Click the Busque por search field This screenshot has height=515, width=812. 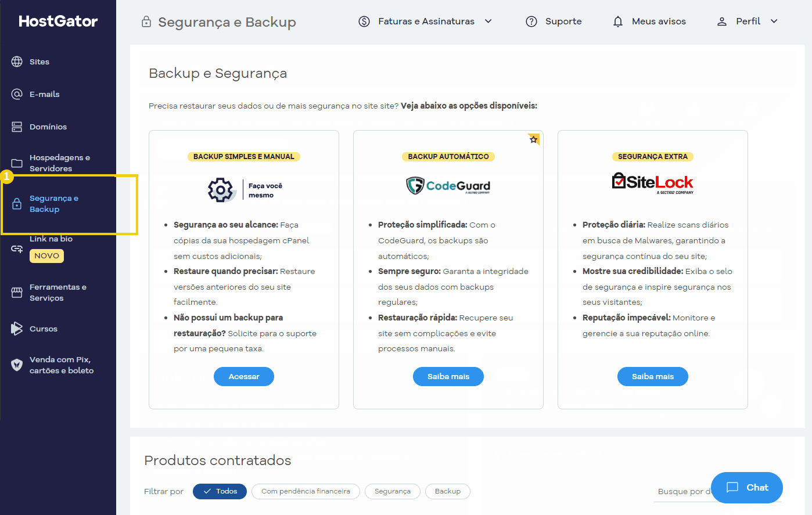[717, 492]
